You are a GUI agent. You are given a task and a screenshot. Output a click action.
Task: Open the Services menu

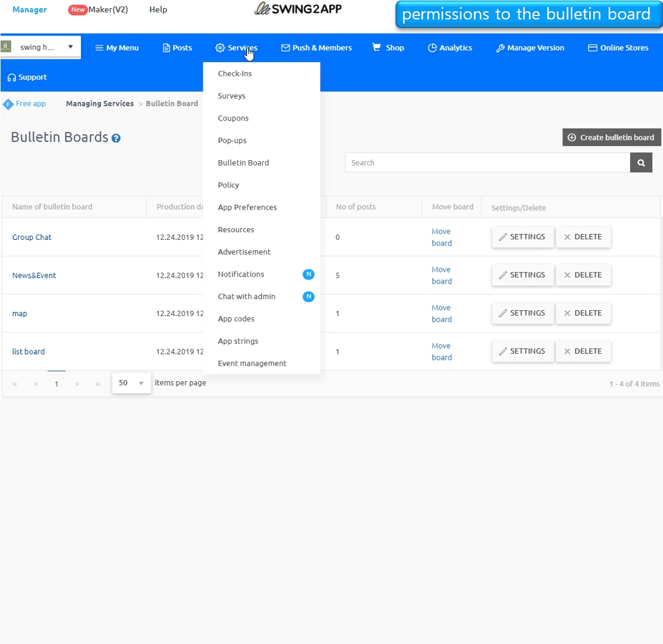click(236, 48)
